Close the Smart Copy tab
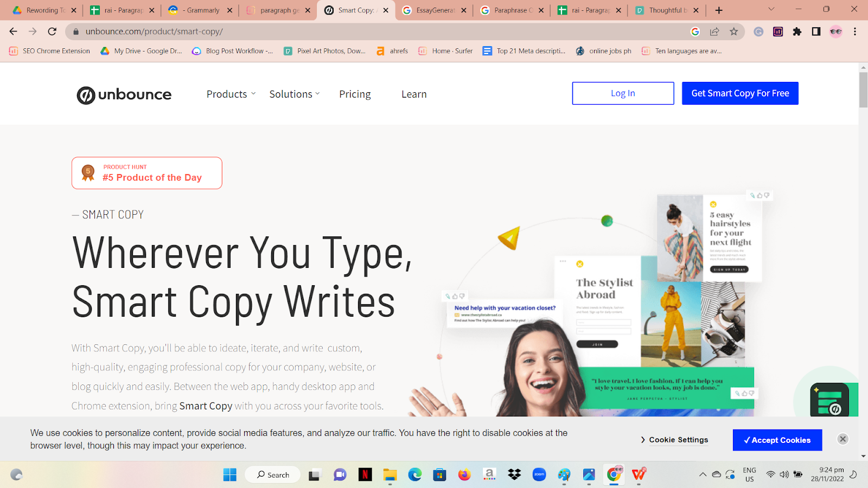Screen dimensions: 868x488 point(386,10)
